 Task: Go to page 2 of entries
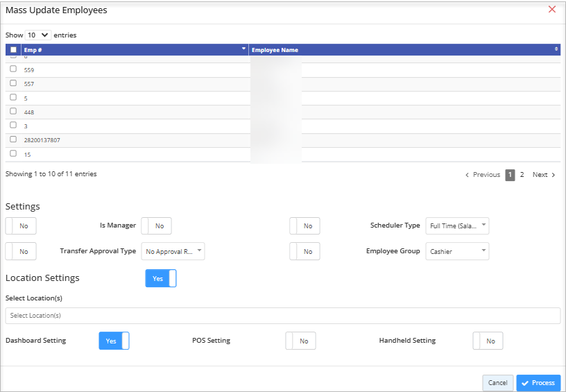(x=522, y=175)
